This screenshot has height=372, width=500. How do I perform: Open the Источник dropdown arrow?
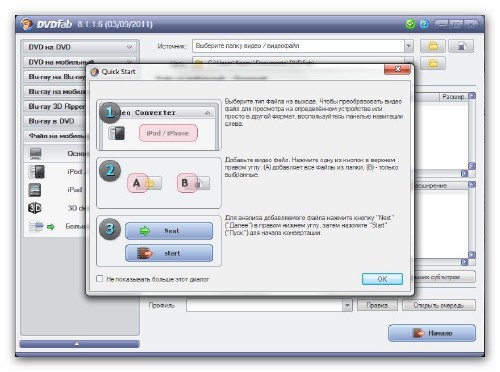[409, 46]
